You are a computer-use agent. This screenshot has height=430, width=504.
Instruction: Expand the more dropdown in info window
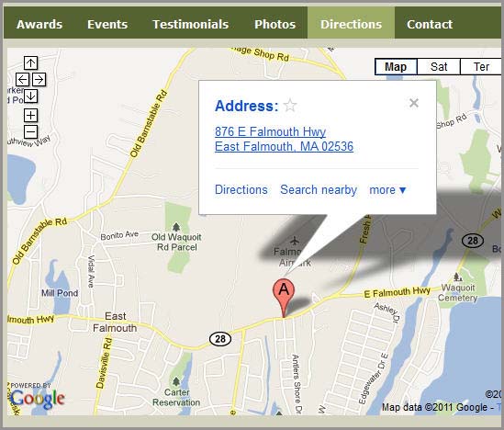coord(387,190)
